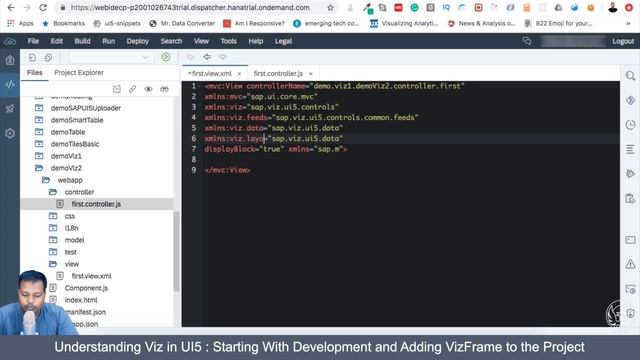Select Component.js in the file tree

(x=86, y=288)
